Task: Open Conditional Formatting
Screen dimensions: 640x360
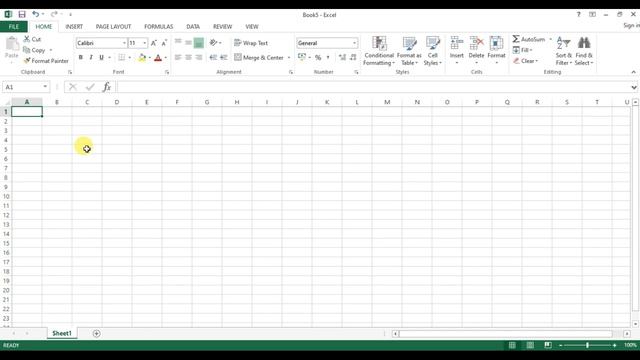Action: coord(379,51)
